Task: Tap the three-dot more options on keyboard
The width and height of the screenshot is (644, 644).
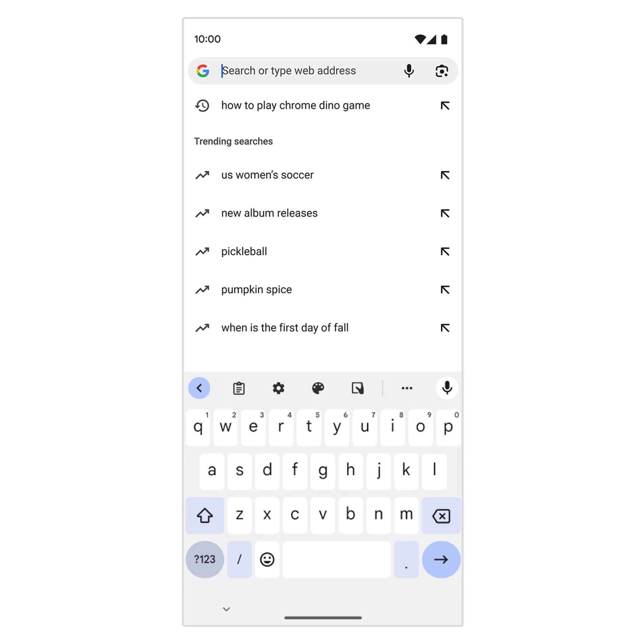Action: (407, 387)
